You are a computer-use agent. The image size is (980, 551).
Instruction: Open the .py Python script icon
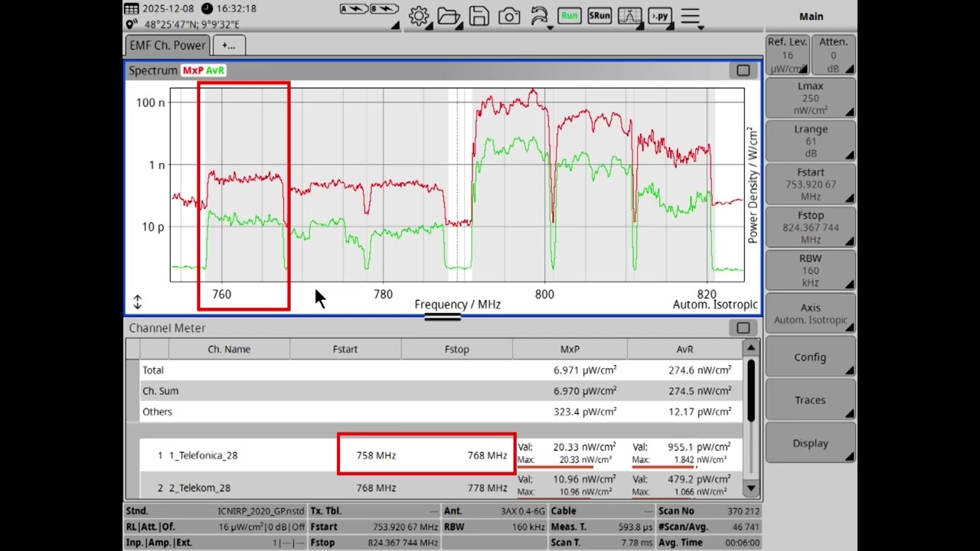coord(659,15)
